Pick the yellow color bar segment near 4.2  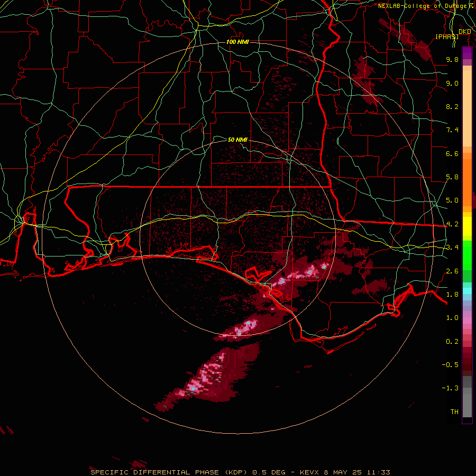coord(467,226)
